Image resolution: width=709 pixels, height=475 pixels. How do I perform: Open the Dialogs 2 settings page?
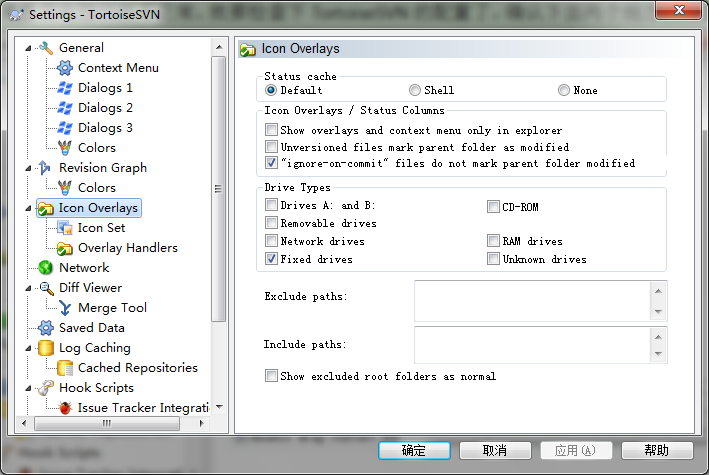tap(105, 108)
